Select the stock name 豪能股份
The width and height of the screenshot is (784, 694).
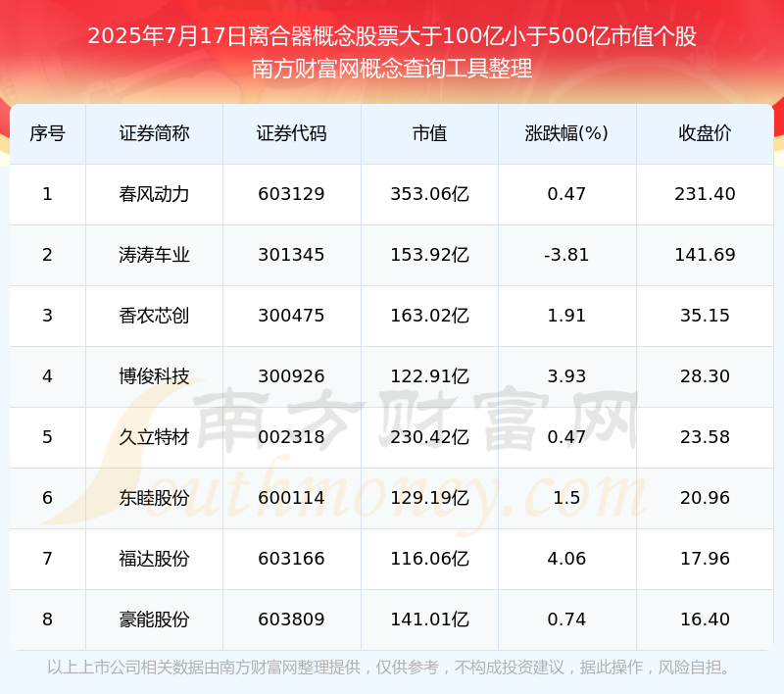coord(154,620)
